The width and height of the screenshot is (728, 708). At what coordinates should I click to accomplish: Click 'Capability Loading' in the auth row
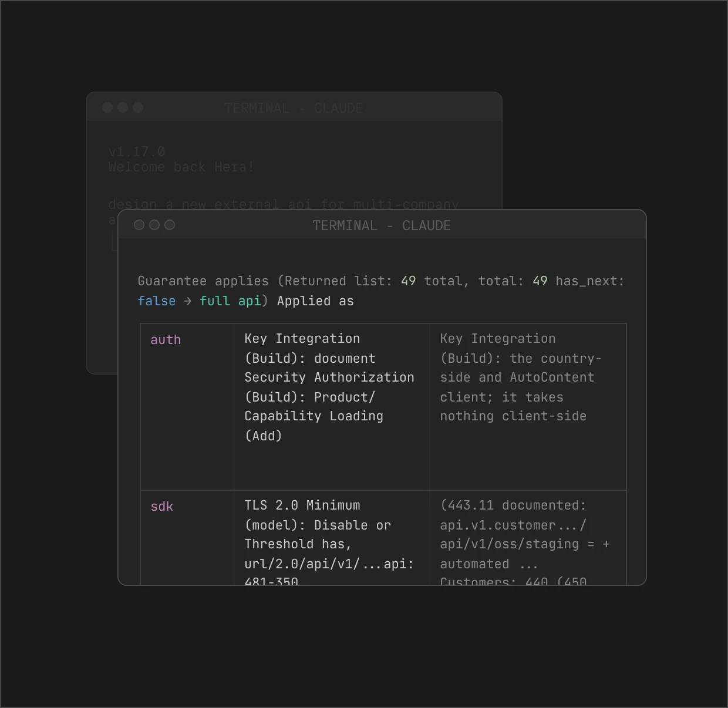pyautogui.click(x=314, y=416)
